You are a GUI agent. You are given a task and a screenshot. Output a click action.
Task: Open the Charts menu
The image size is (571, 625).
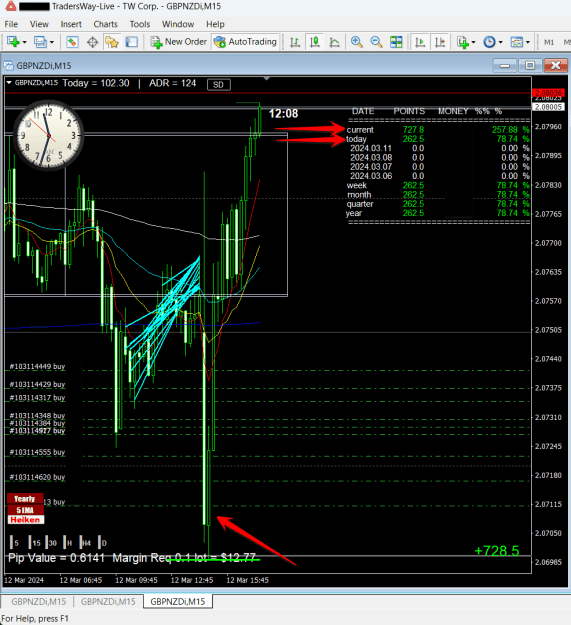click(x=105, y=24)
